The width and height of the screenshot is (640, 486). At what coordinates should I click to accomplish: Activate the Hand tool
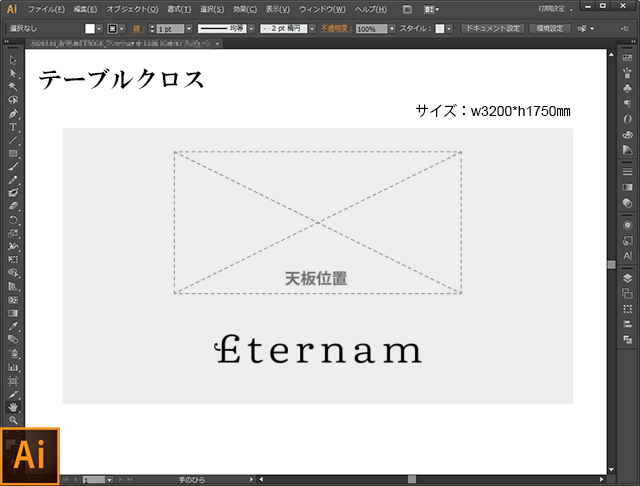click(13, 407)
